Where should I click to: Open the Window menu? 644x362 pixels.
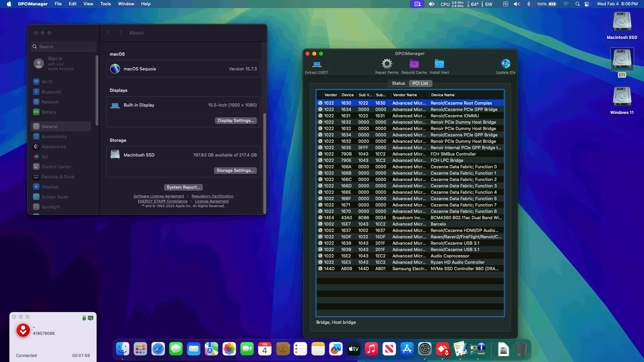(126, 4)
